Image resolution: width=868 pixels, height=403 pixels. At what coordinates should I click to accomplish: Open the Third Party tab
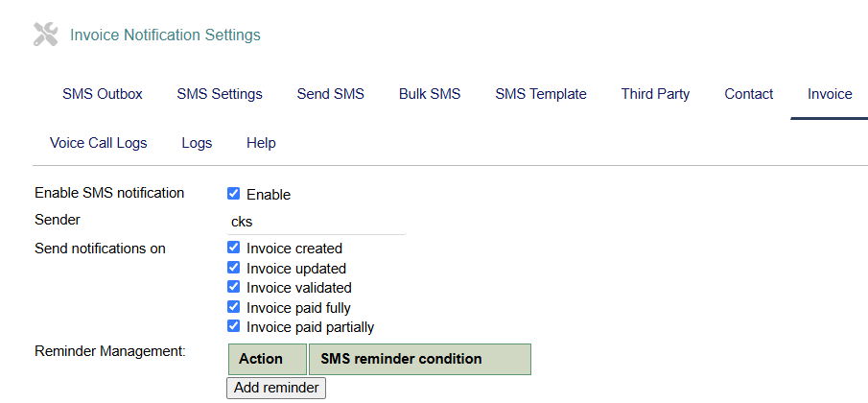655,94
